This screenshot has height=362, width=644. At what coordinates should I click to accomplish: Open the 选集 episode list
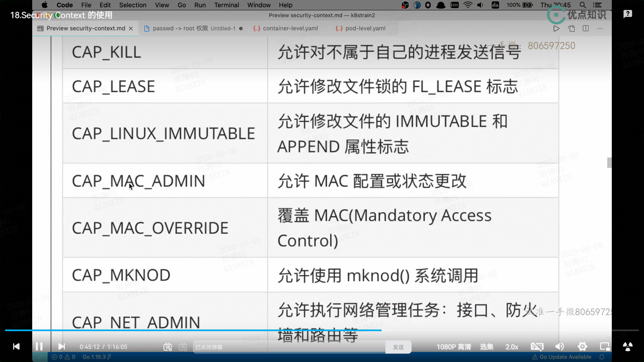(486, 347)
